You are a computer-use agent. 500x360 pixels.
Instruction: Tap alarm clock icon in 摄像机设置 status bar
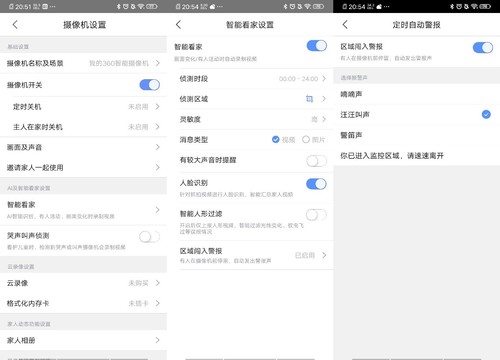[126, 6]
